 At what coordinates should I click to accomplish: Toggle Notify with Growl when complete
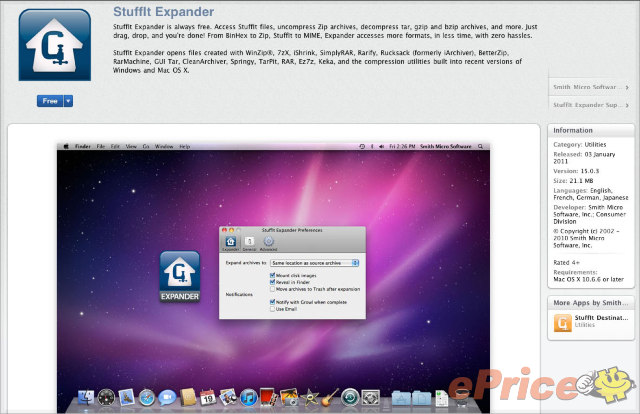(272, 302)
